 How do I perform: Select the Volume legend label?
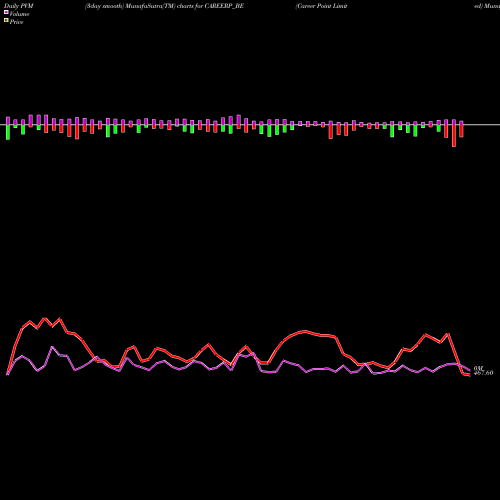tap(19, 14)
